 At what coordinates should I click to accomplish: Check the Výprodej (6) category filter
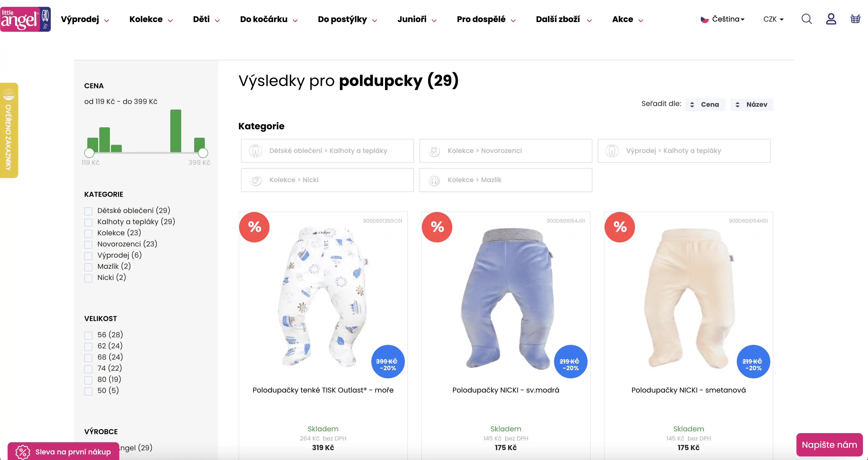[x=88, y=256]
